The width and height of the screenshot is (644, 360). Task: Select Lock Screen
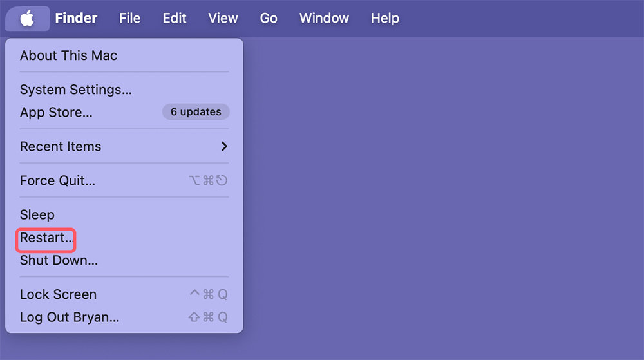coord(59,294)
